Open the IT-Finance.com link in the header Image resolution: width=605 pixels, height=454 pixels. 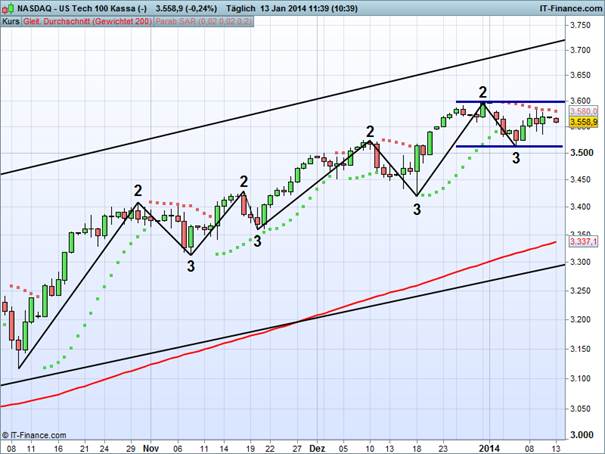570,8
